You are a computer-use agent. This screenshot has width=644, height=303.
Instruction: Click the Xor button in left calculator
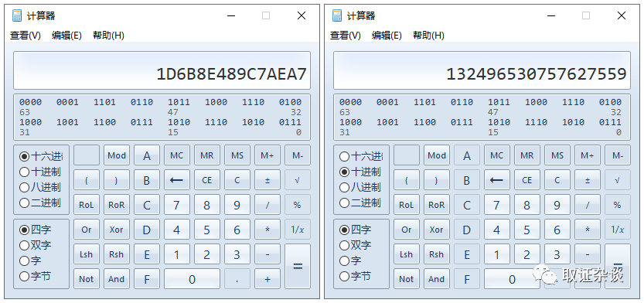116,230
